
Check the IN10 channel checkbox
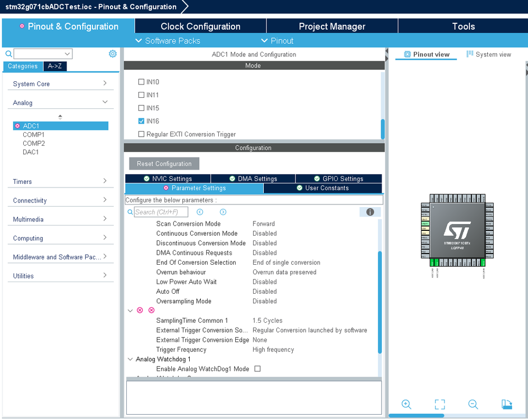[x=142, y=82]
